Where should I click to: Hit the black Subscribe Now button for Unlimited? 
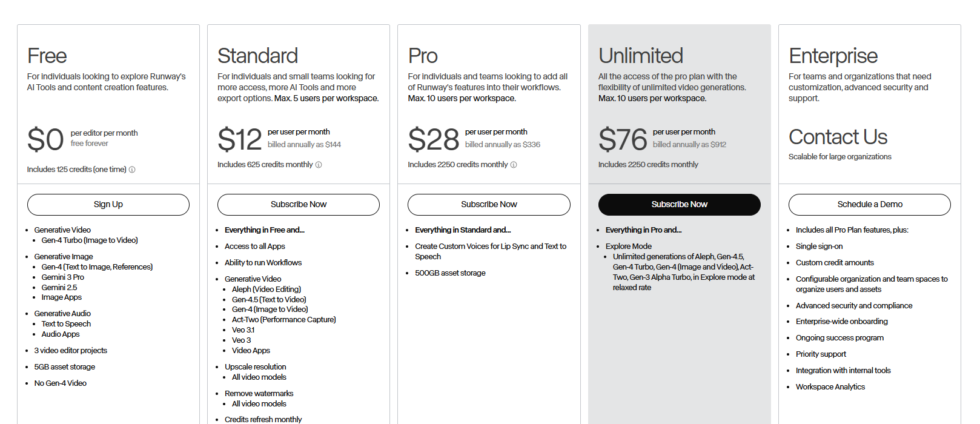[679, 205]
